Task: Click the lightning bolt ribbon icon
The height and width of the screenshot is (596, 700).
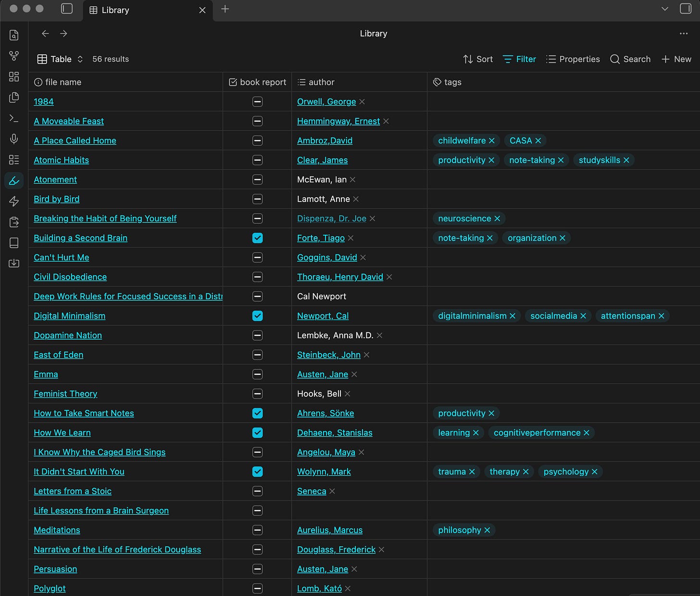Action: (14, 201)
